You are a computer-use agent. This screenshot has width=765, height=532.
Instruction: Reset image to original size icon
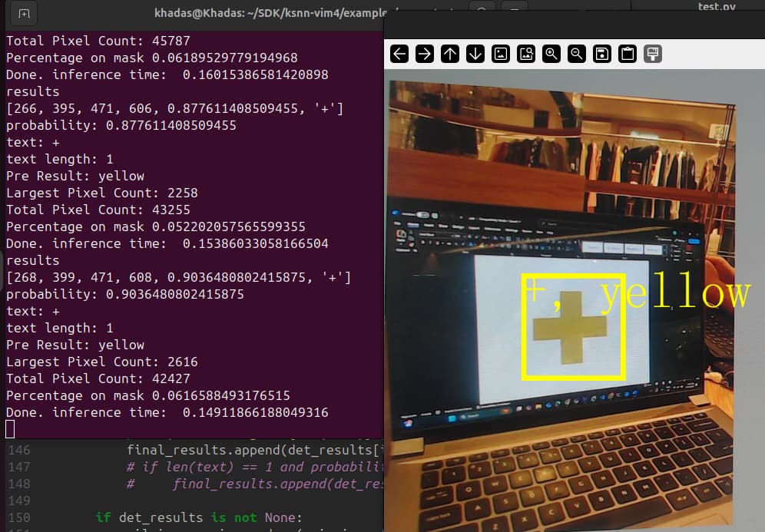501,54
